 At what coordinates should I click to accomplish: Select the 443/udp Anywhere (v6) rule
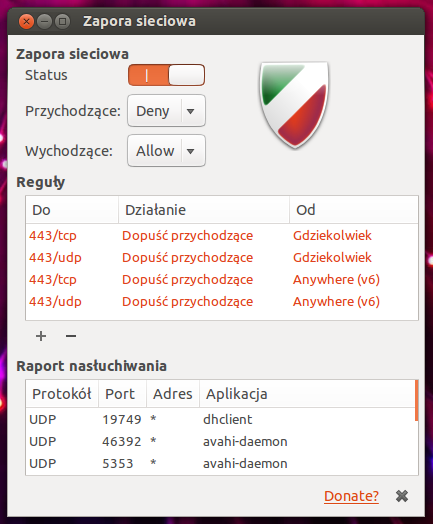point(222,302)
